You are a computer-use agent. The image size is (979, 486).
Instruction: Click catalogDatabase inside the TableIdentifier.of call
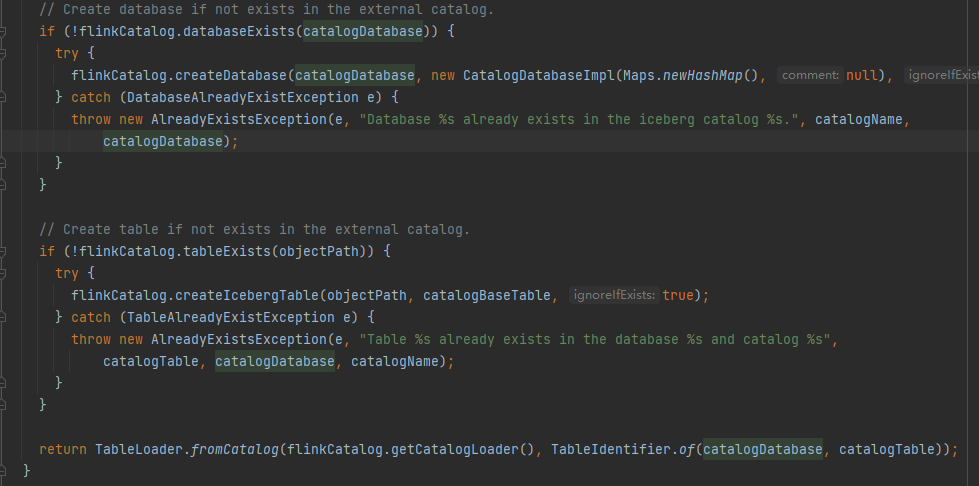click(763, 449)
